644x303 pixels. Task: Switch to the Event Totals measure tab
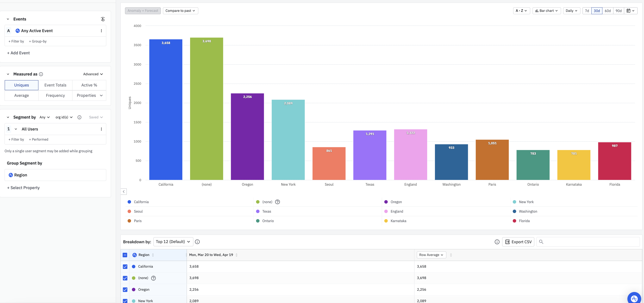click(x=55, y=85)
